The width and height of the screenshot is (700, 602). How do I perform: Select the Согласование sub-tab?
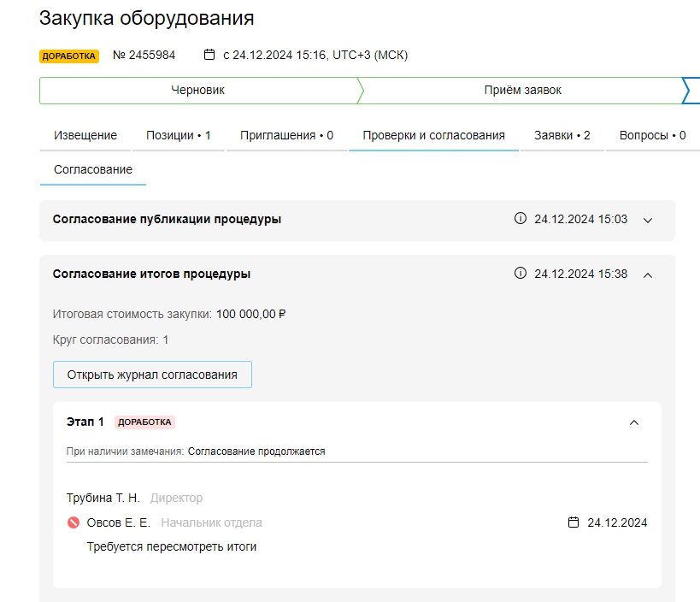(93, 169)
